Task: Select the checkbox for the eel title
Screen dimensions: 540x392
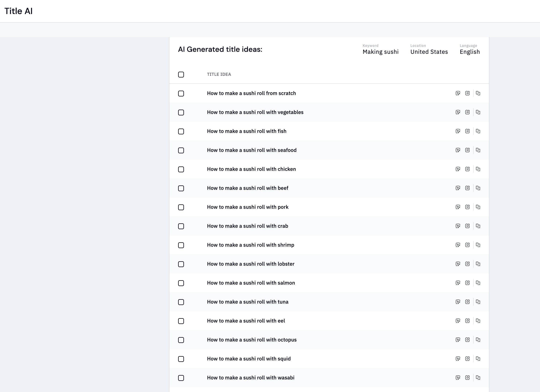Action: pos(181,321)
